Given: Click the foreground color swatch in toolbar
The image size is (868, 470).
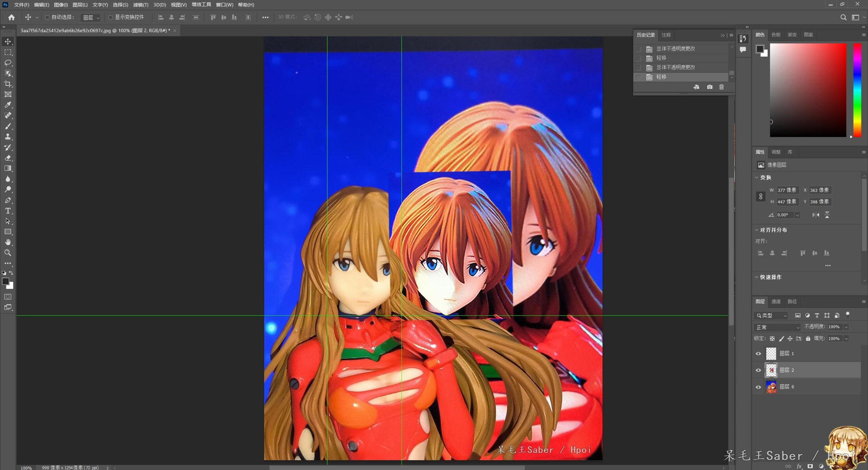Looking at the screenshot, I should tap(5, 281).
